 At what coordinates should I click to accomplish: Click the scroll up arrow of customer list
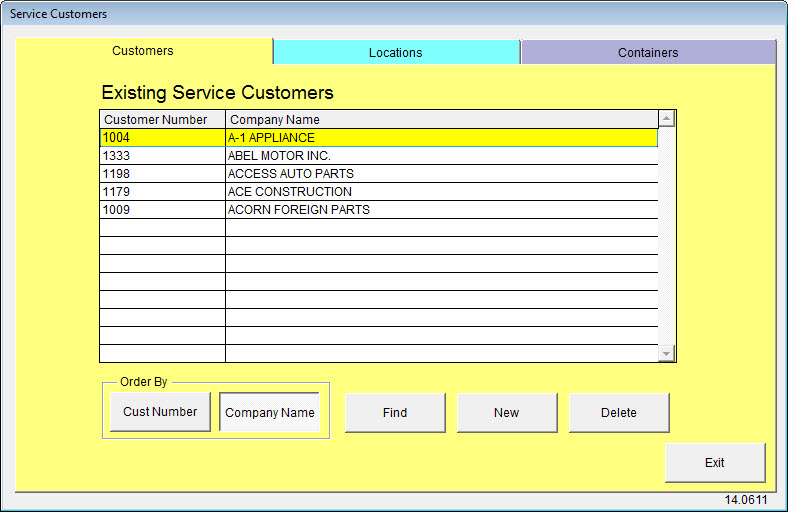coord(666,119)
